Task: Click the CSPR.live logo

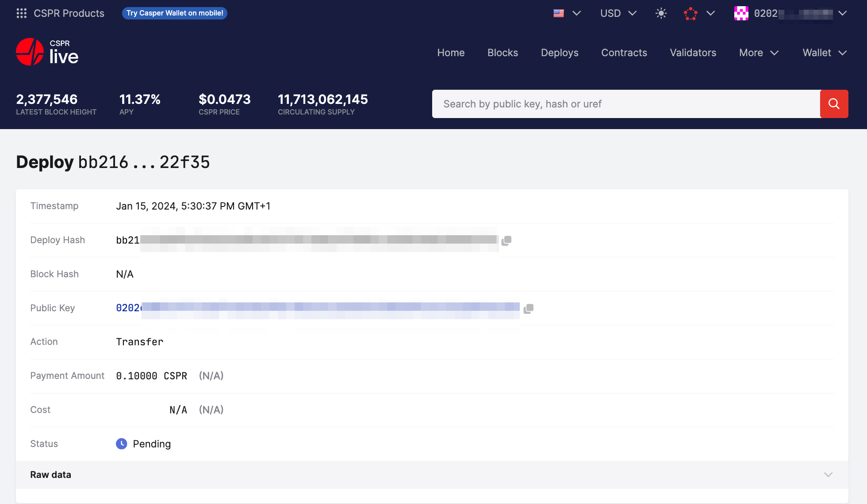Action: click(46, 51)
